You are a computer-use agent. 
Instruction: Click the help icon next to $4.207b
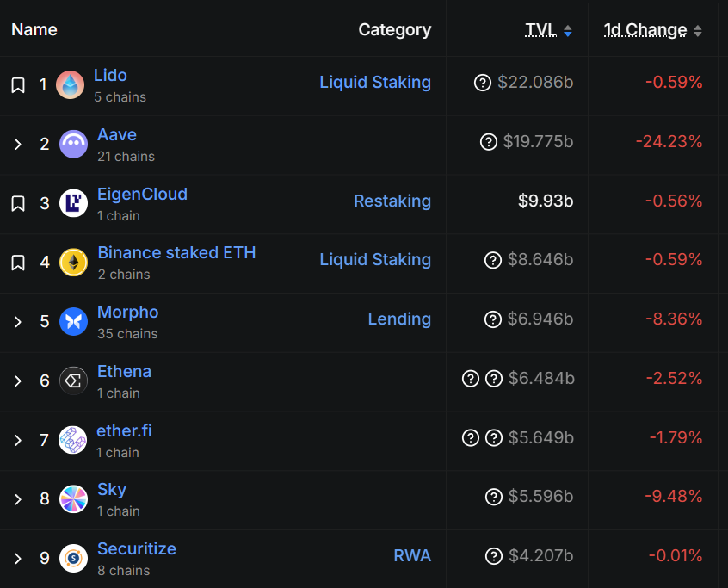tap(494, 556)
